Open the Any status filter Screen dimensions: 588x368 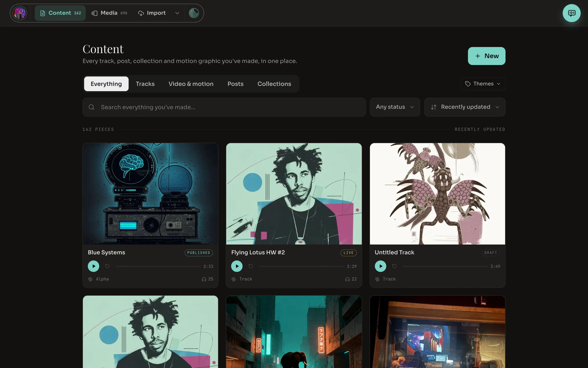point(395,107)
